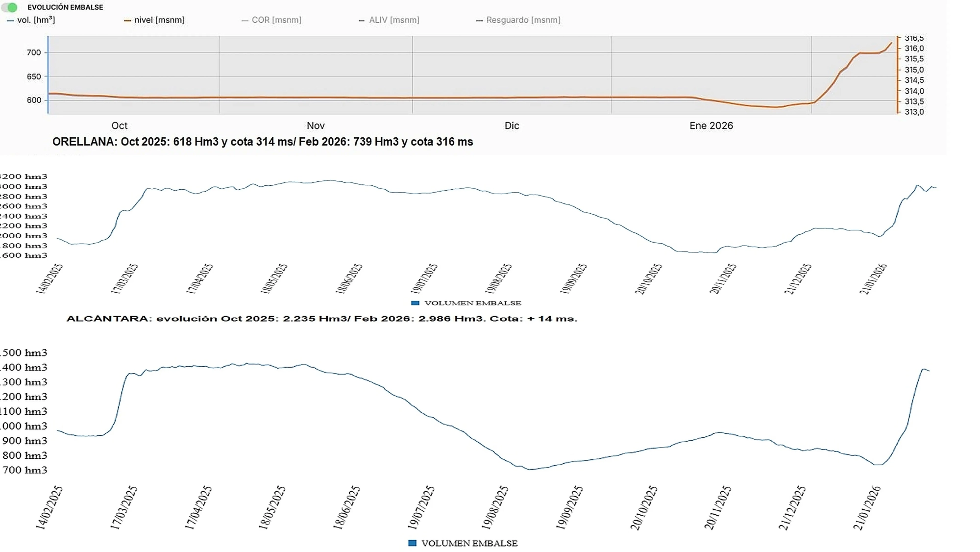The image size is (980, 552).
Task: Toggle the vol. [hm³] legend series
Action: 31,20
